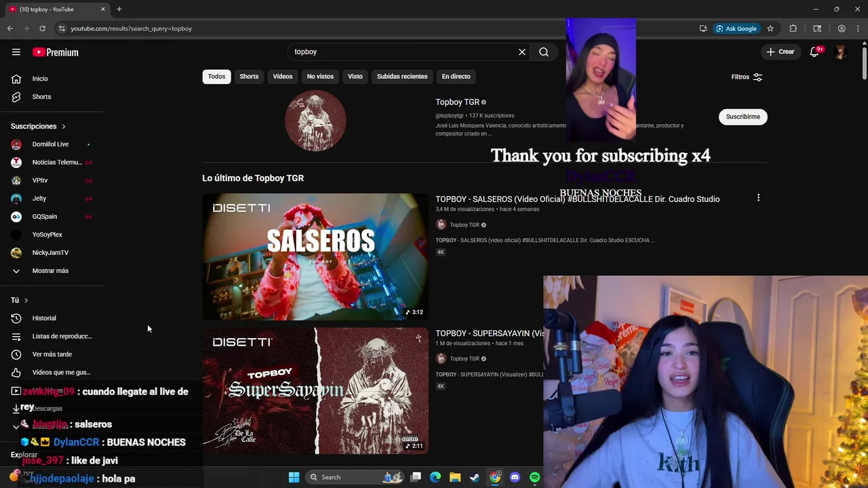Play the SuperSayayin video thumbnail
Screen dimensions: 868x488
point(315,391)
